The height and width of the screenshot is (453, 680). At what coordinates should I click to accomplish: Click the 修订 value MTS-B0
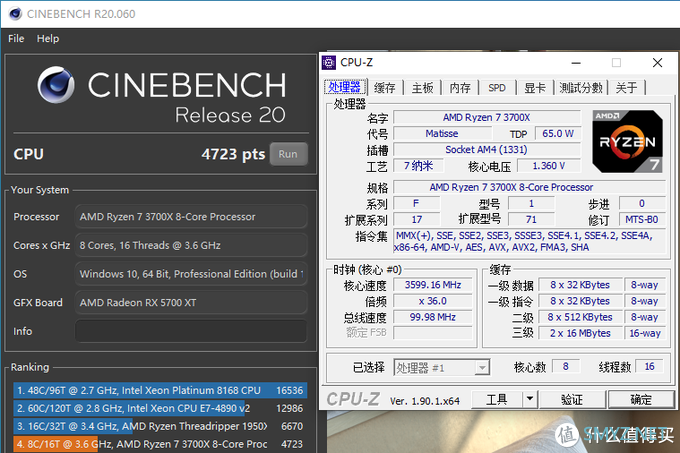click(x=642, y=219)
